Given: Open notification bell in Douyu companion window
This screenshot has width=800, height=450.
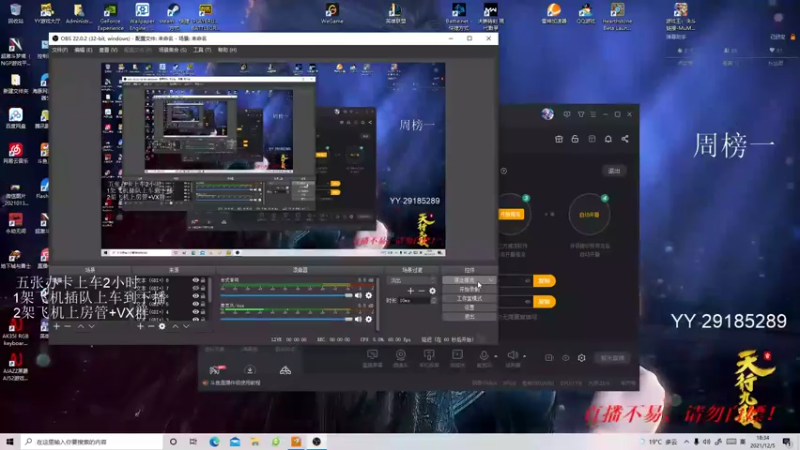Looking at the screenshot, I should tap(608, 139).
